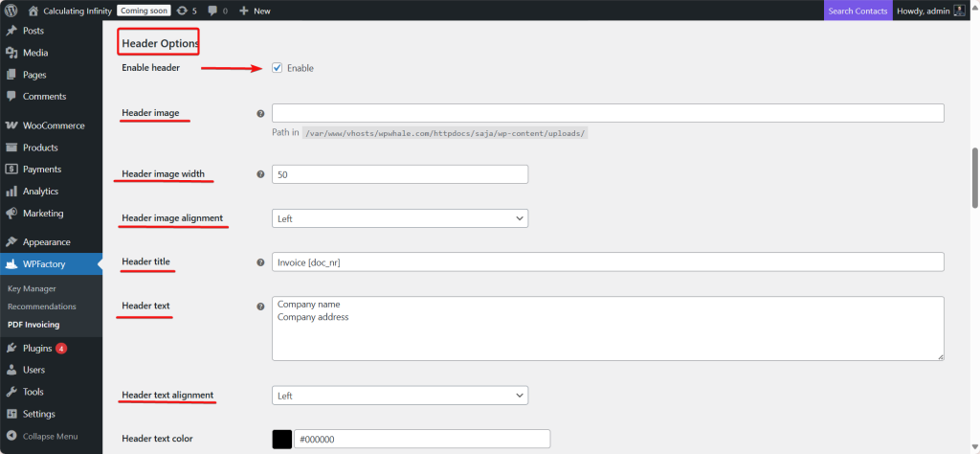Click the help icon beside Header image width

point(260,174)
